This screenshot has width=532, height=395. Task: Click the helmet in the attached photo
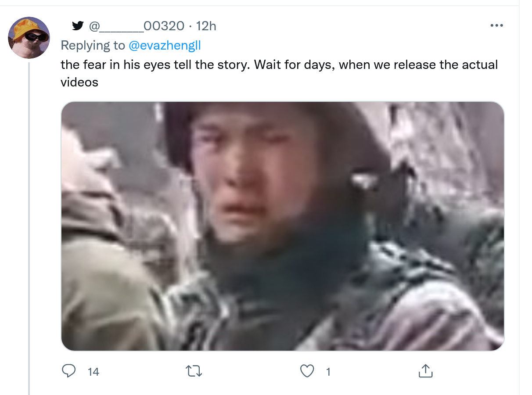[x=281, y=132]
